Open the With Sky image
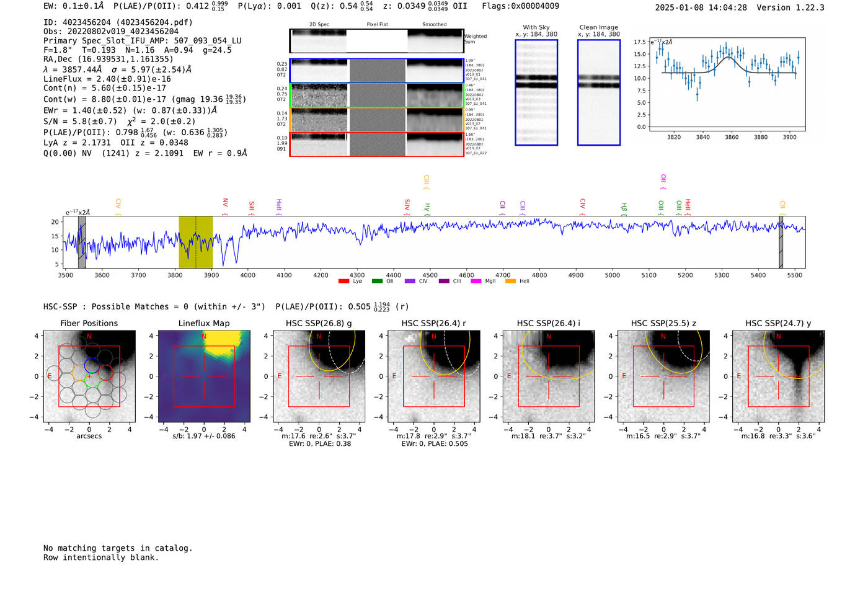 coord(536,92)
